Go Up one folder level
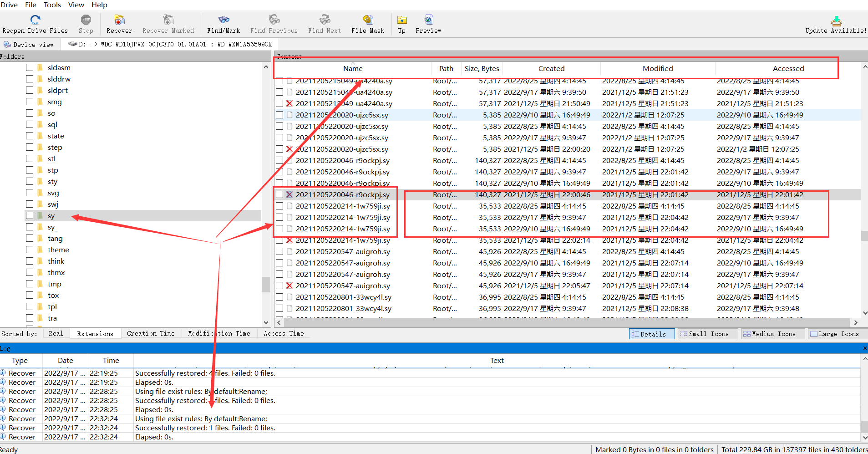 [x=401, y=20]
